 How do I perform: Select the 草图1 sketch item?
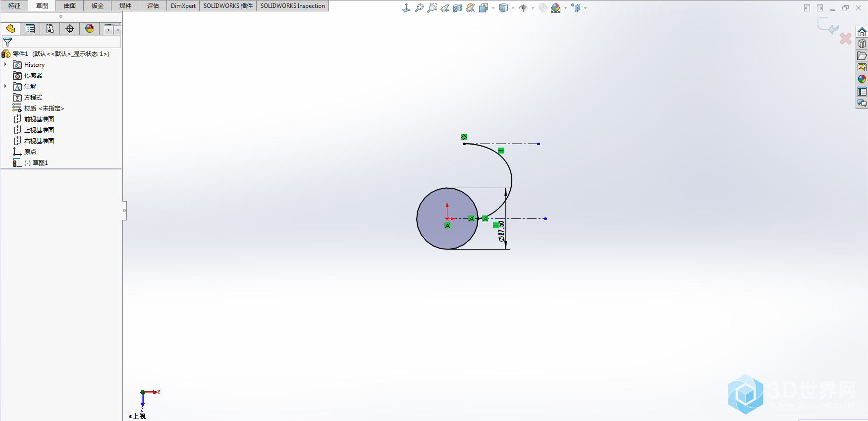point(31,163)
